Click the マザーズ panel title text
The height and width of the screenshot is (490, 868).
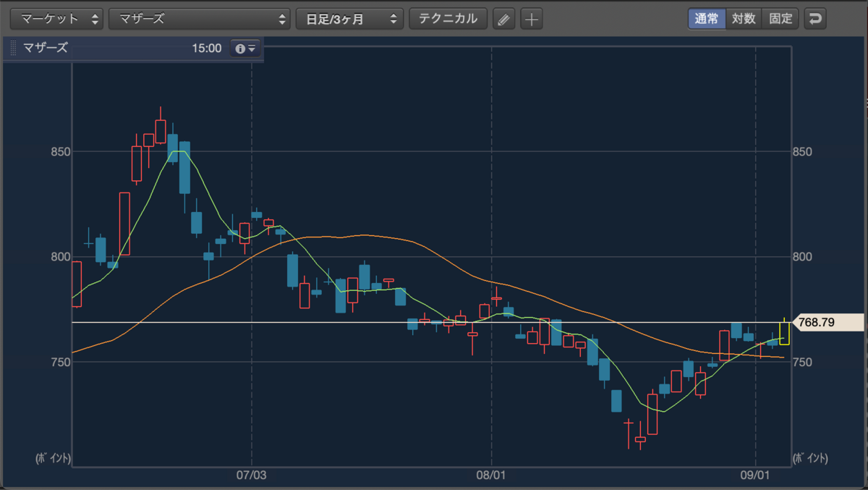(x=46, y=48)
